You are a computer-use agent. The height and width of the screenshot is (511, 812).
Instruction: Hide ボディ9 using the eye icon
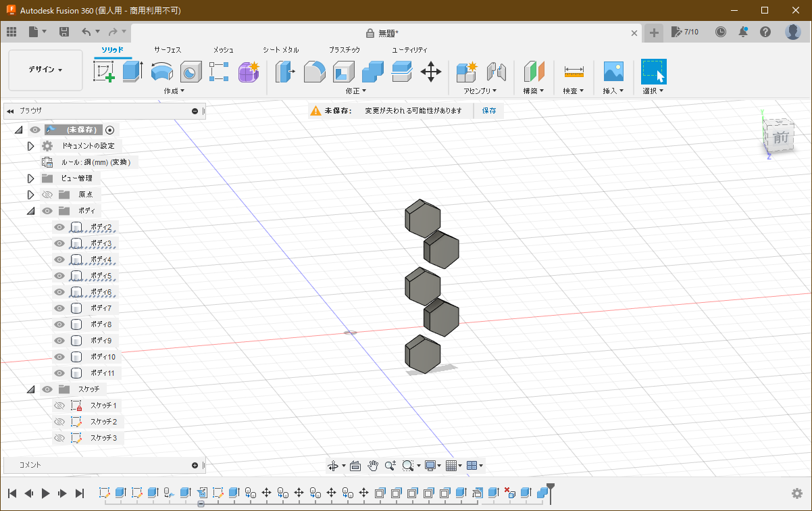[59, 341]
